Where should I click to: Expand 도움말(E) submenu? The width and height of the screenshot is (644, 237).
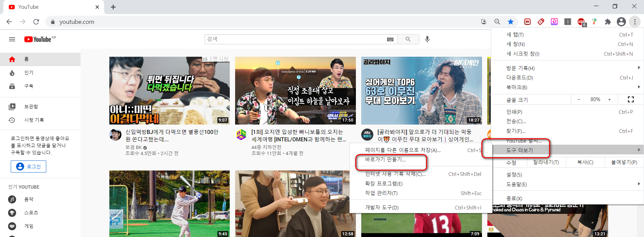point(568,184)
